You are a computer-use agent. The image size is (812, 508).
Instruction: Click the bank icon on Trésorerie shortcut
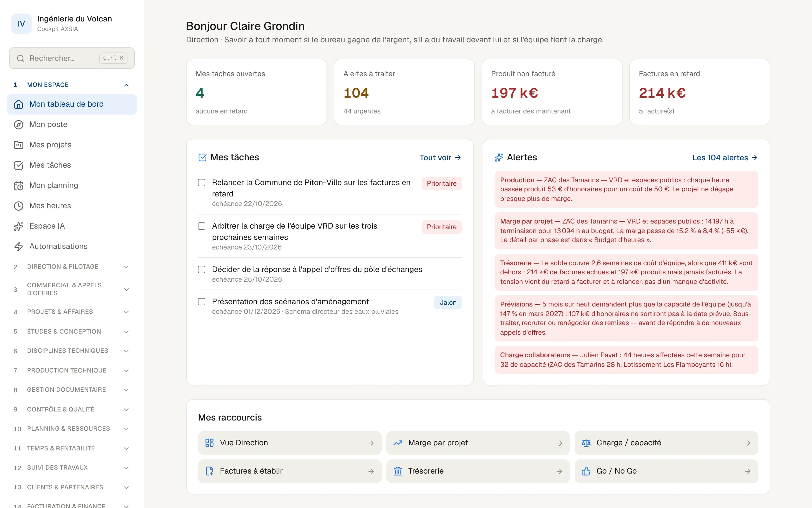[x=398, y=471]
